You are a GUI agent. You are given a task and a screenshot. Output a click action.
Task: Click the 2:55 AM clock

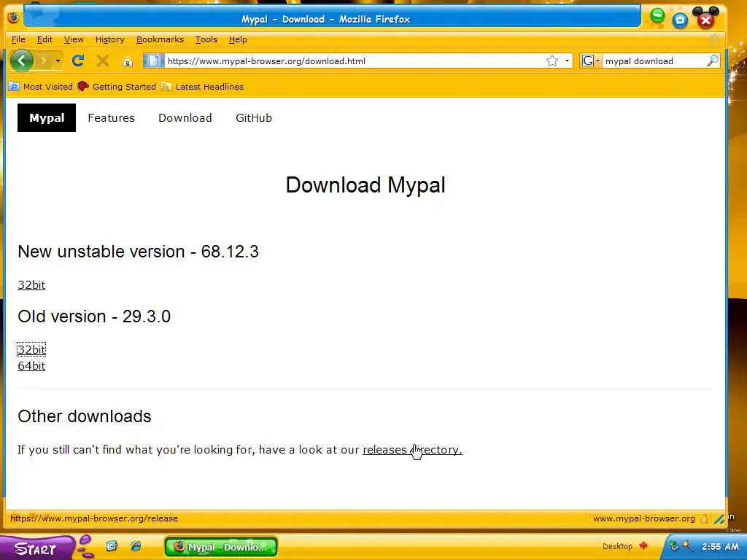click(x=720, y=547)
